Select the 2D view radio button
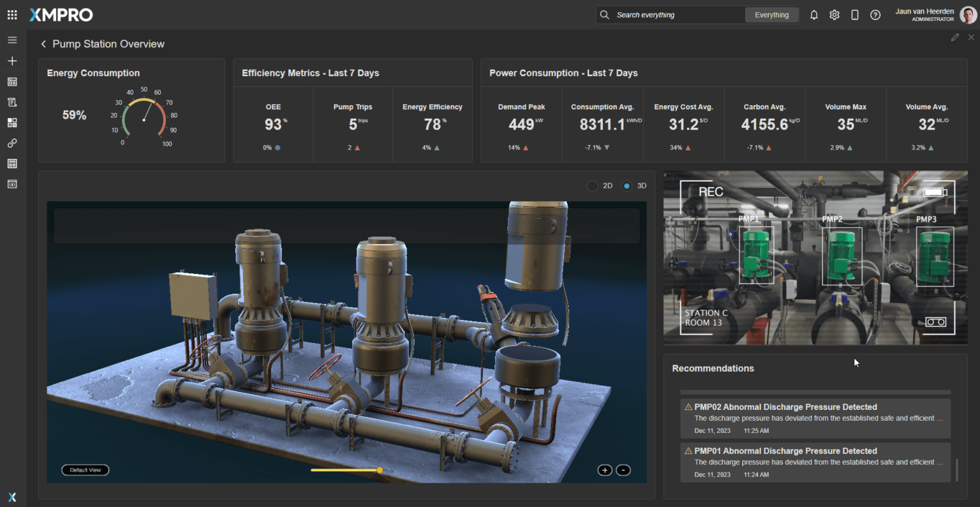This screenshot has height=507, width=980. [x=593, y=186]
